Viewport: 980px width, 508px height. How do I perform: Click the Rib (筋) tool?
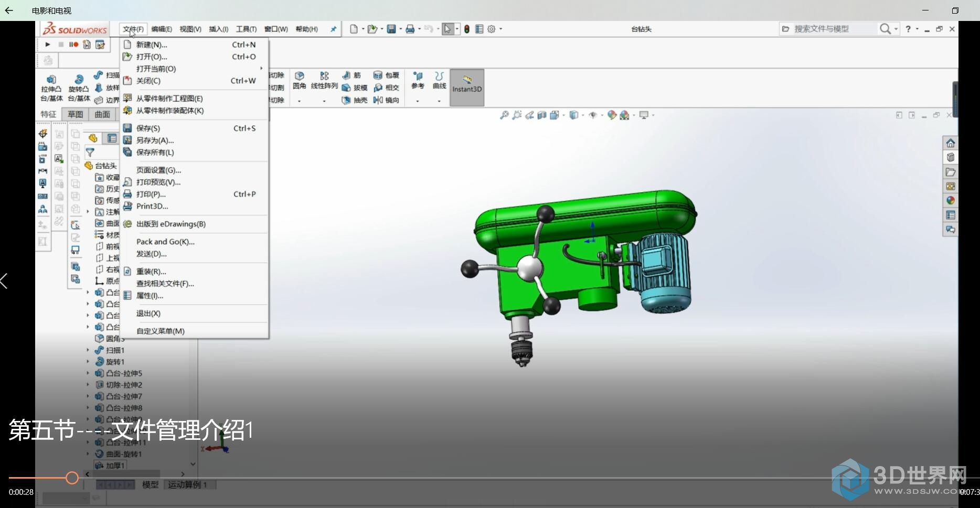(352, 75)
